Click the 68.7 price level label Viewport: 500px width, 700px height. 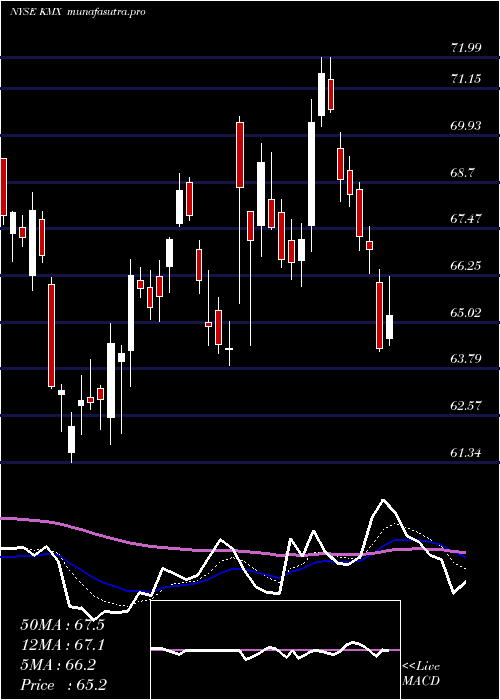tap(463, 173)
